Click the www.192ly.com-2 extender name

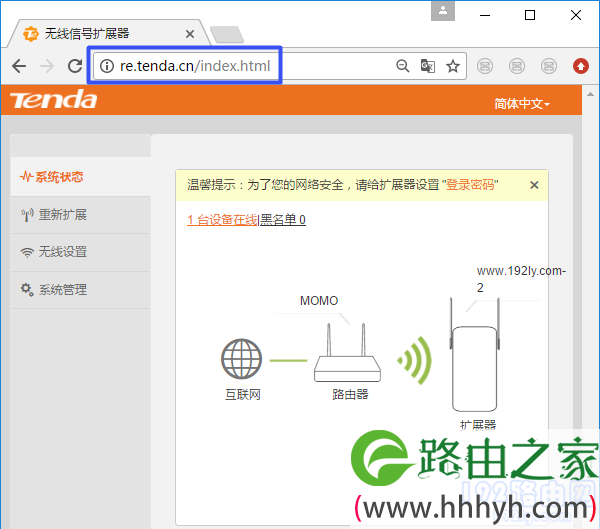point(521,279)
